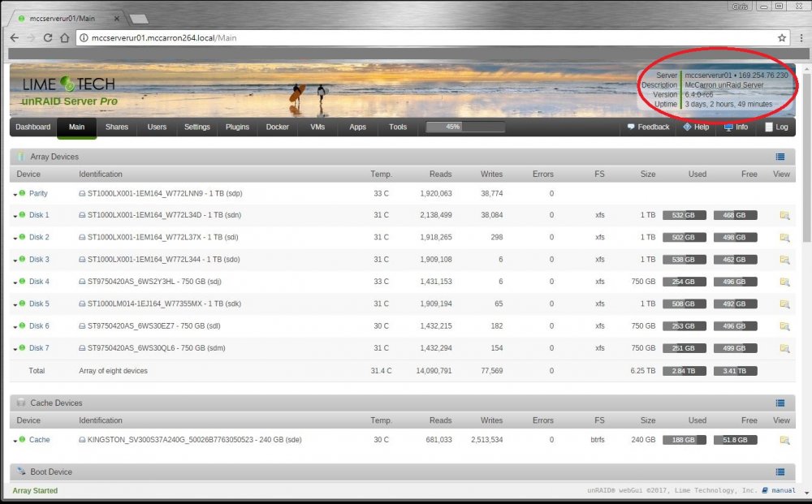Toggle Array Devices list view icon
The height and width of the screenshot is (504, 812).
click(x=780, y=157)
